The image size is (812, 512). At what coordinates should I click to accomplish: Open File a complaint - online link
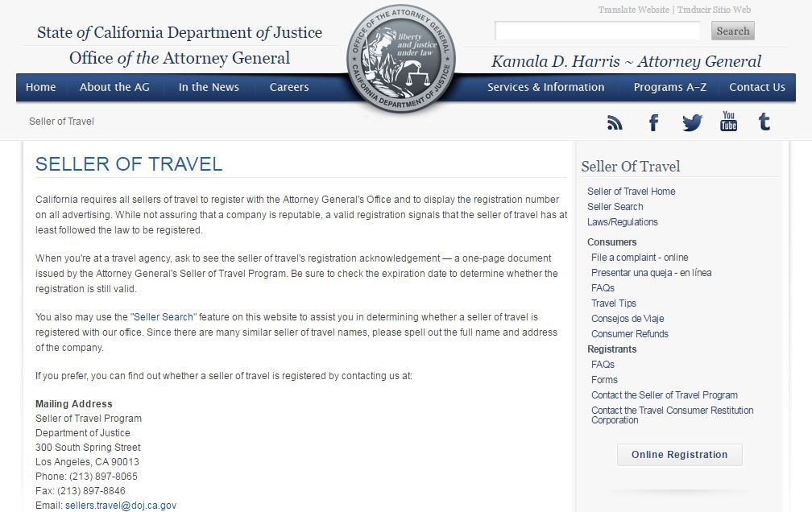click(640, 258)
